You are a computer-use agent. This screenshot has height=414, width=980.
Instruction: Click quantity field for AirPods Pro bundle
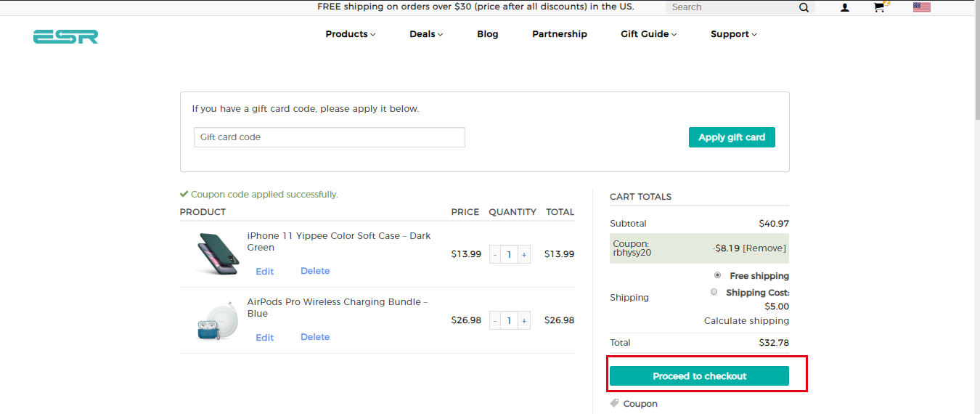(510, 320)
